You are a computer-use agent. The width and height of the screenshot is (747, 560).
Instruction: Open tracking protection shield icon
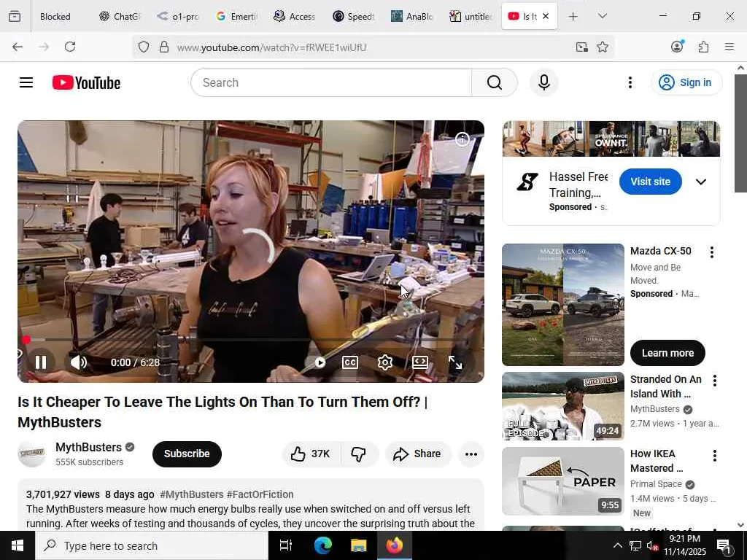point(144,47)
